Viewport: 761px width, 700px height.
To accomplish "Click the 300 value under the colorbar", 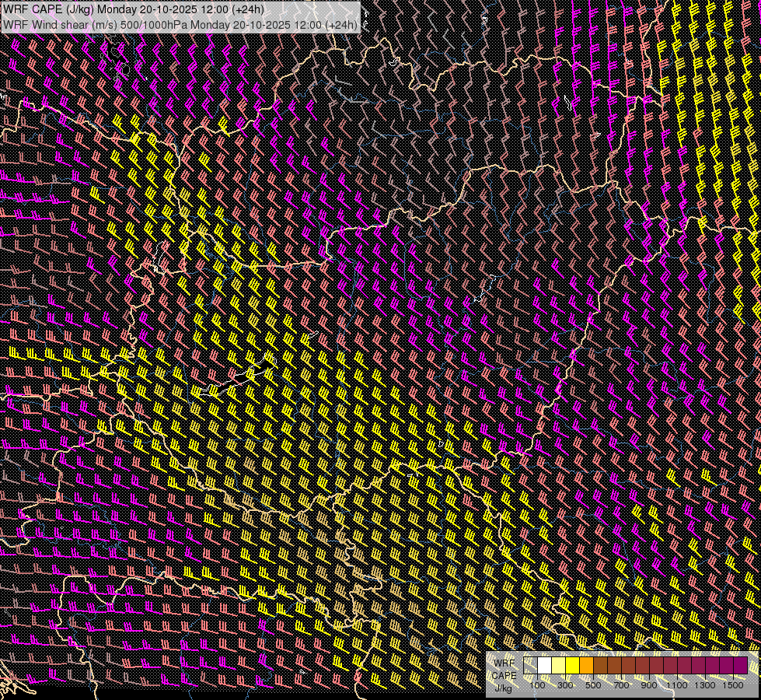I will click(565, 685).
